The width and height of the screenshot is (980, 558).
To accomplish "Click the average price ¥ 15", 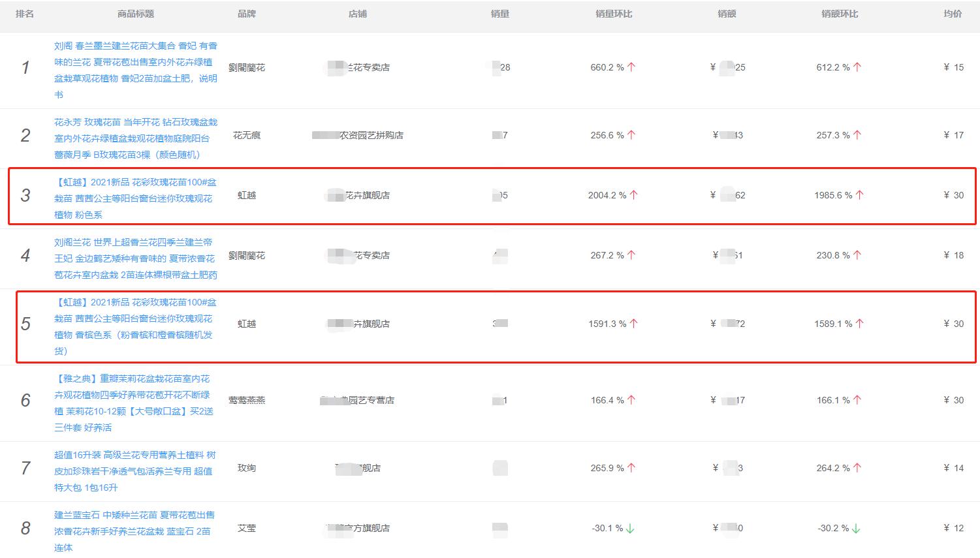I will 953,67.
